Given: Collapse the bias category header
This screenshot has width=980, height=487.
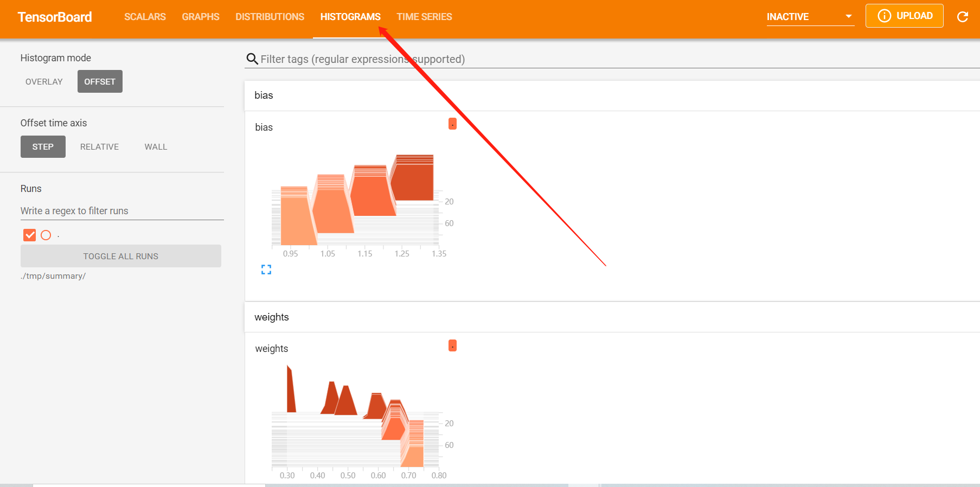Looking at the screenshot, I should click(612, 95).
